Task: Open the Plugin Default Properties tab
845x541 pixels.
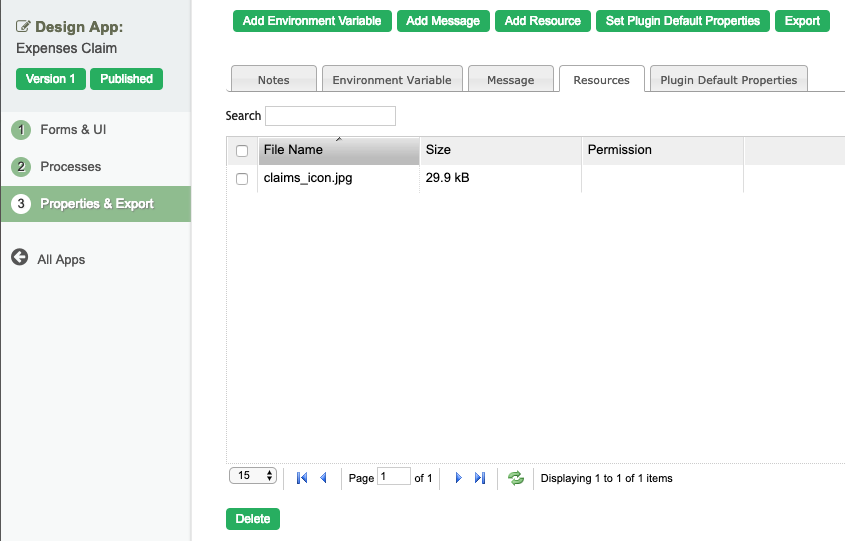Action: click(x=728, y=80)
